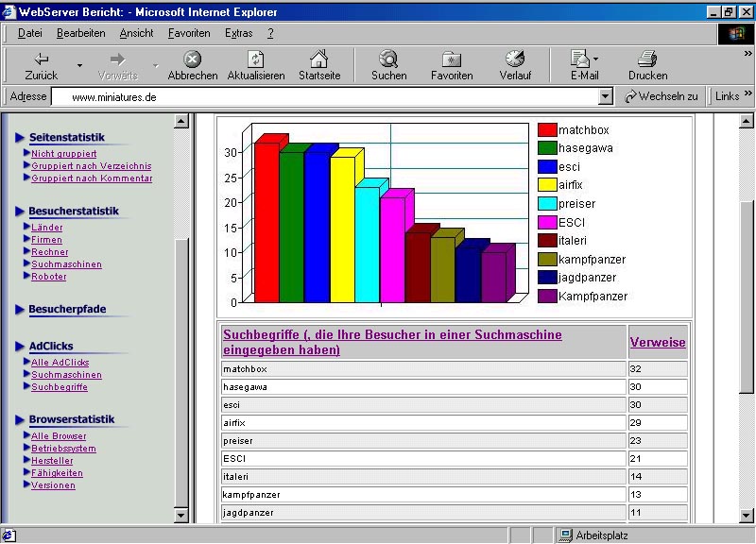Go to Startseite home icon
756x544 pixels.
tap(319, 59)
